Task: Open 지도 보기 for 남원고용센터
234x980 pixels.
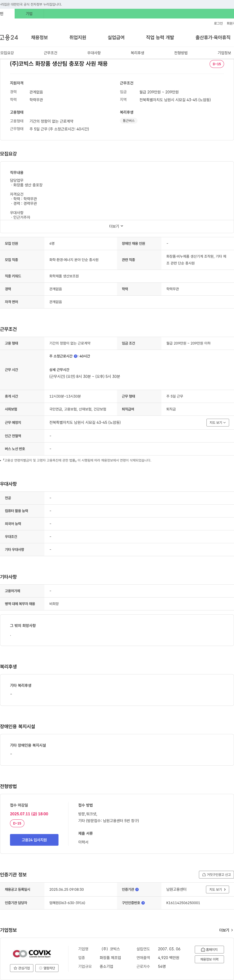Action: pos(218,889)
